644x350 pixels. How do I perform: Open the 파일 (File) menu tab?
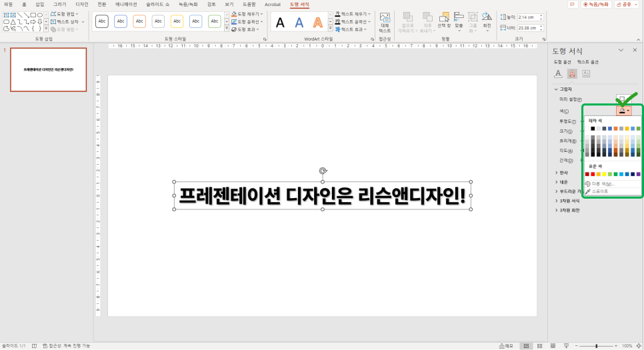tap(8, 5)
